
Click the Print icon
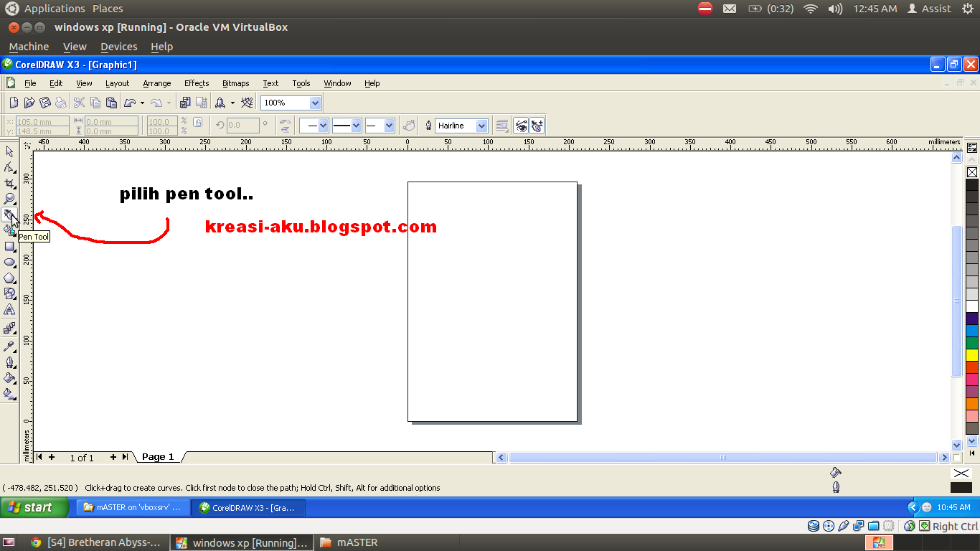(60, 103)
